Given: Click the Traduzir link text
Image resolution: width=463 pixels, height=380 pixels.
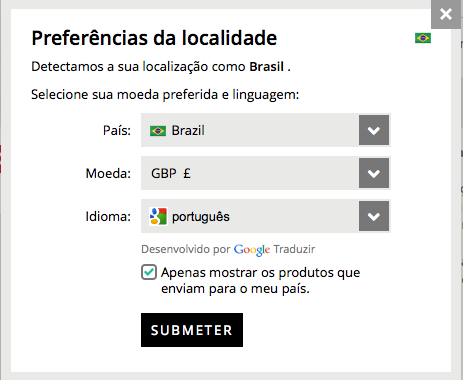Looking at the screenshot, I should coord(294,249).
